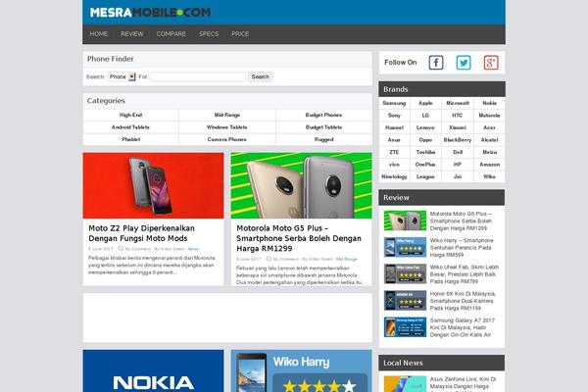This screenshot has width=588, height=392.
Task: Choose BlackBerry in Brands
Action: pos(458,139)
